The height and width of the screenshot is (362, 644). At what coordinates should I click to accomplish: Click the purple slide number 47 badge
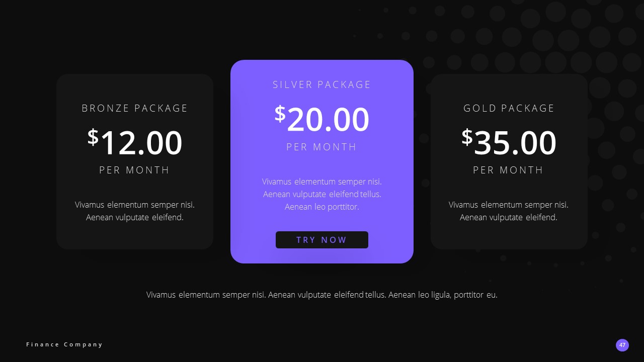(622, 345)
